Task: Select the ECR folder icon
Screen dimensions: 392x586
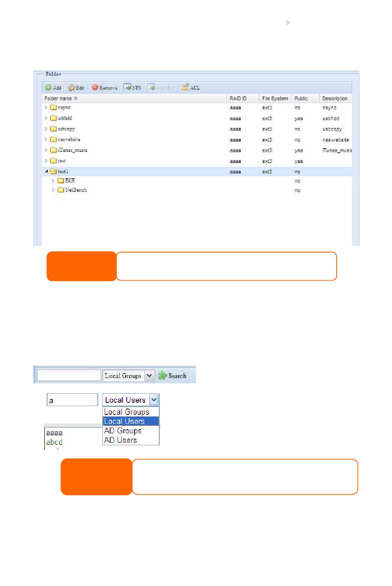Action: click(61, 180)
